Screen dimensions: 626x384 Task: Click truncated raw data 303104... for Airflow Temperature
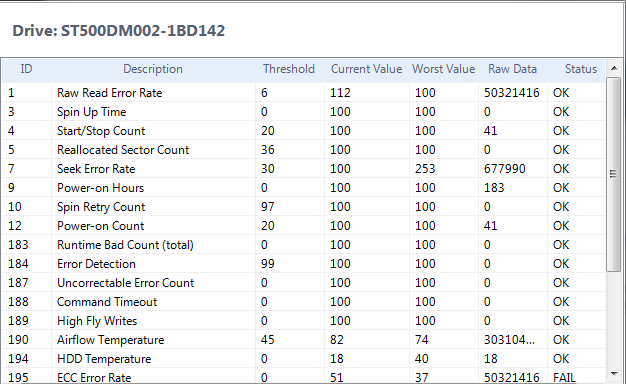point(509,340)
